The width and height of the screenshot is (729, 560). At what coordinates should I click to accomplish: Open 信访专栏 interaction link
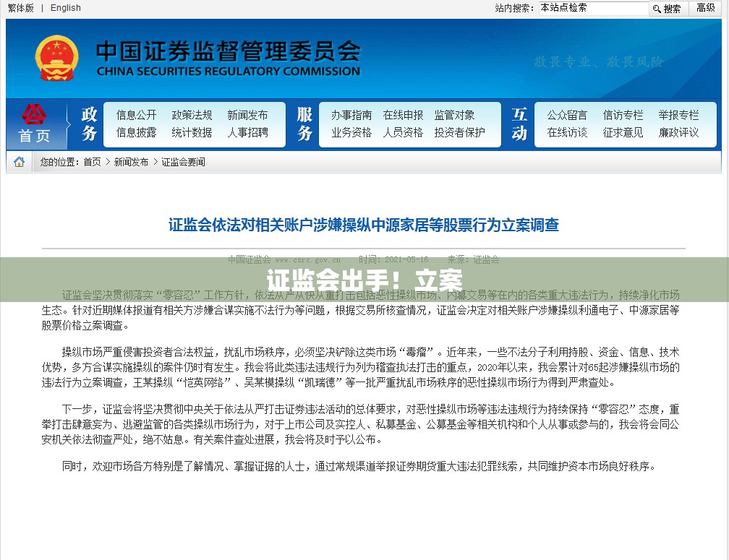[623, 115]
